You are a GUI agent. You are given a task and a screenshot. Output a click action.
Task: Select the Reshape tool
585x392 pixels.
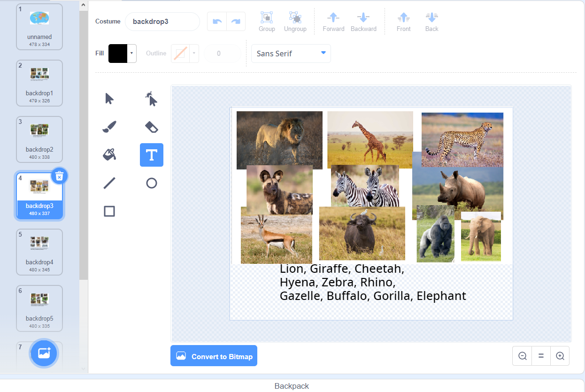[151, 99]
